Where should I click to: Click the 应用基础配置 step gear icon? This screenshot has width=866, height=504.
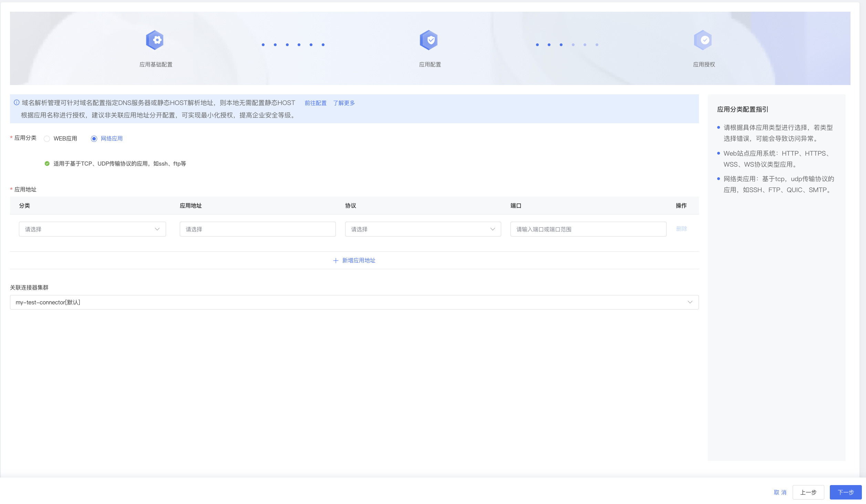[155, 40]
